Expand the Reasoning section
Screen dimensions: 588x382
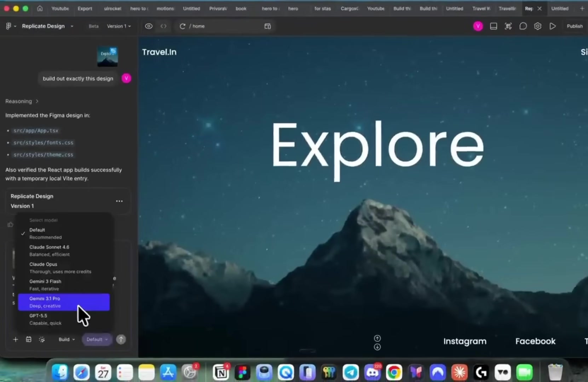pyautogui.click(x=22, y=101)
